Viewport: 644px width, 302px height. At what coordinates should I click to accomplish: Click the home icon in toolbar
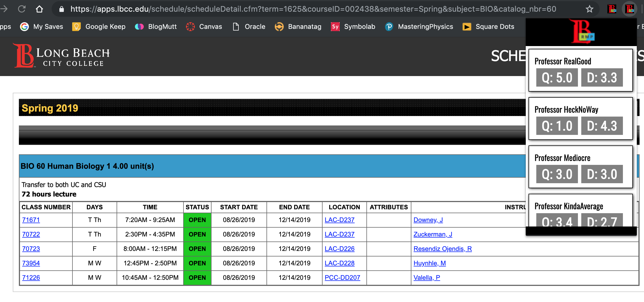tap(39, 9)
